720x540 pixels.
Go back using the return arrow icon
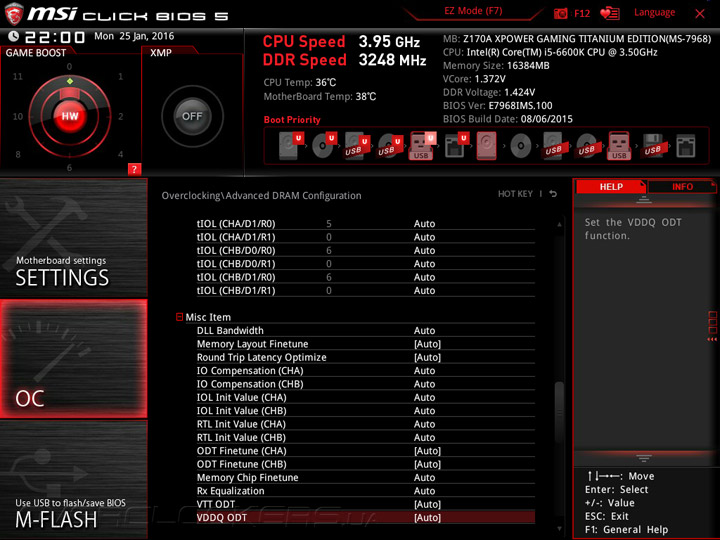tap(553, 194)
